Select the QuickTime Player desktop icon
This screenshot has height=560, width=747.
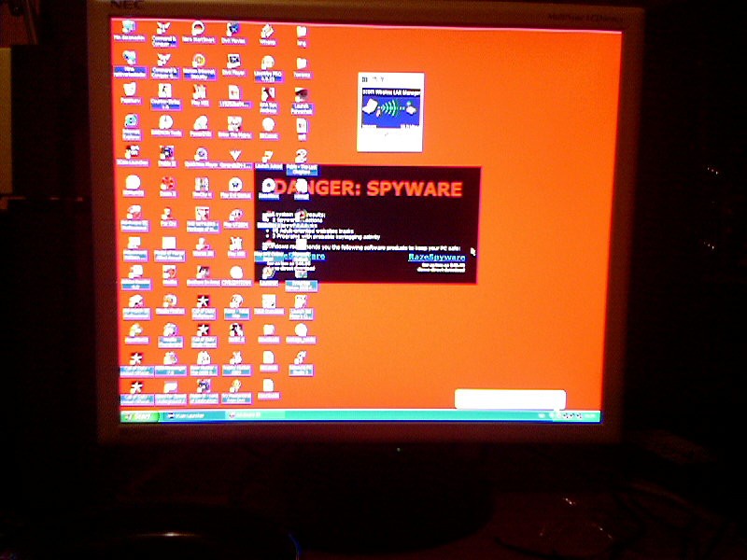[201, 158]
